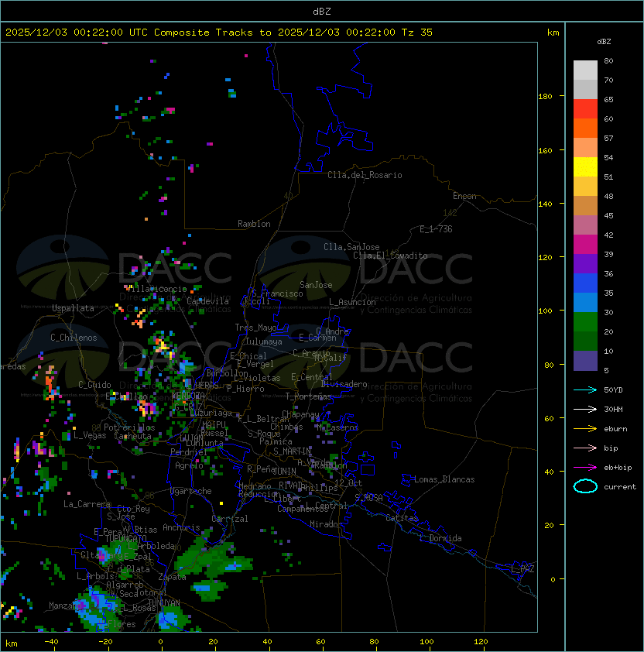This screenshot has height=652, width=644.
Task: Click the Divisadero place label
Action: coord(344,384)
